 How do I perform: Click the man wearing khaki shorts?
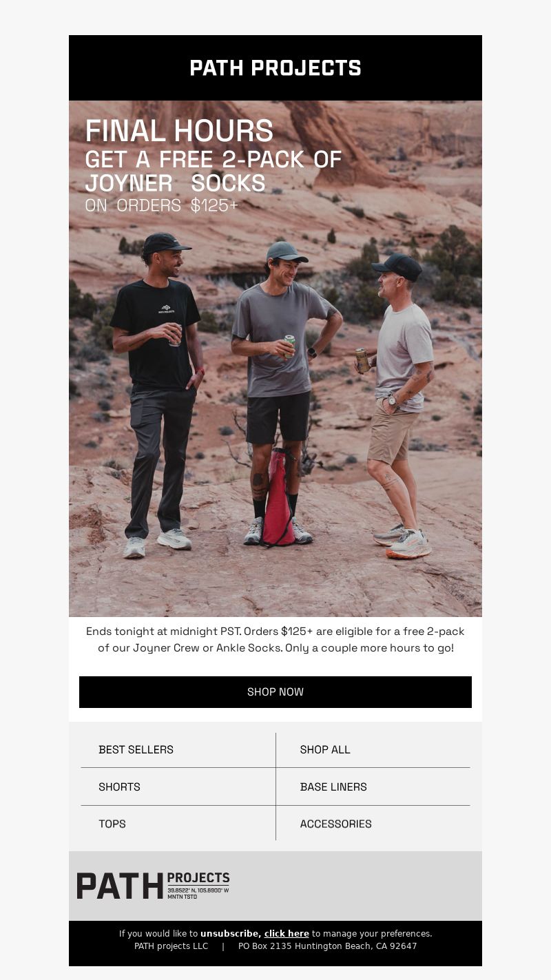[398, 403]
